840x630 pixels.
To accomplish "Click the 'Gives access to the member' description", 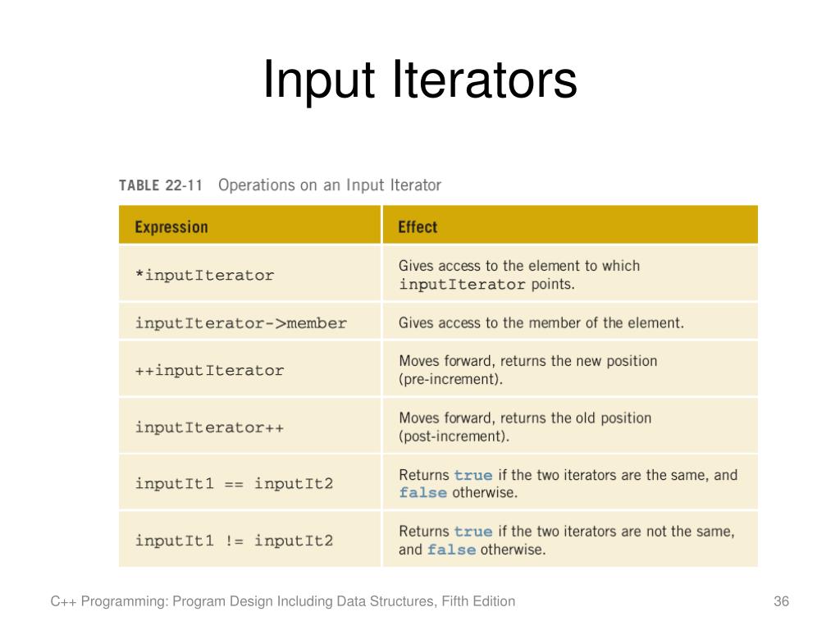I will coord(541,323).
